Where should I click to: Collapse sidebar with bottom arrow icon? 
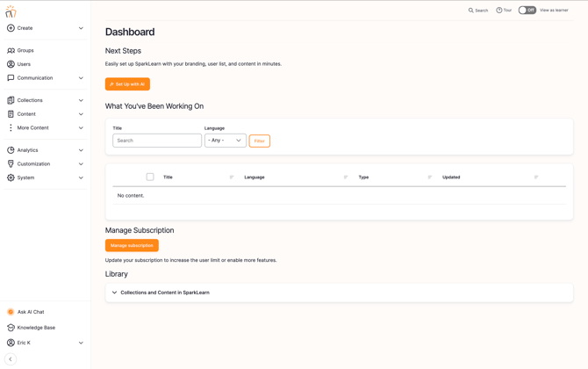tap(11, 359)
